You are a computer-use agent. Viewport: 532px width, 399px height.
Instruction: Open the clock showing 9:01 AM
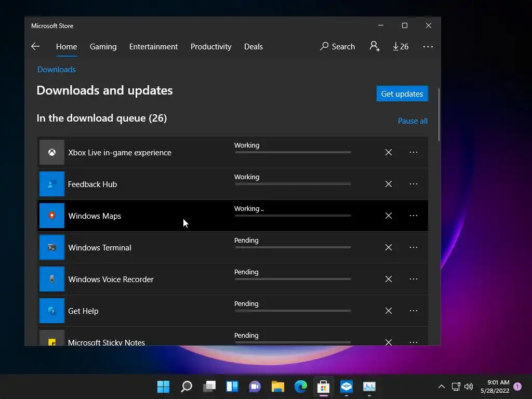[495, 387]
